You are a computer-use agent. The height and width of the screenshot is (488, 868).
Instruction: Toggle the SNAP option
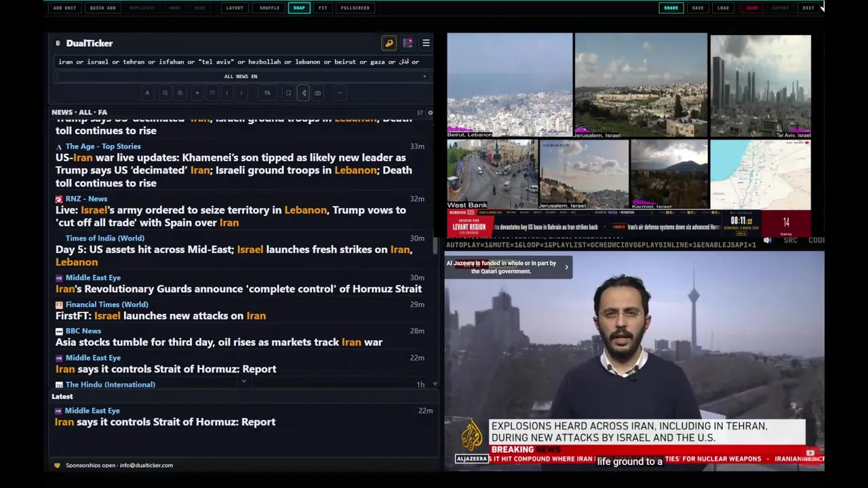pos(299,8)
